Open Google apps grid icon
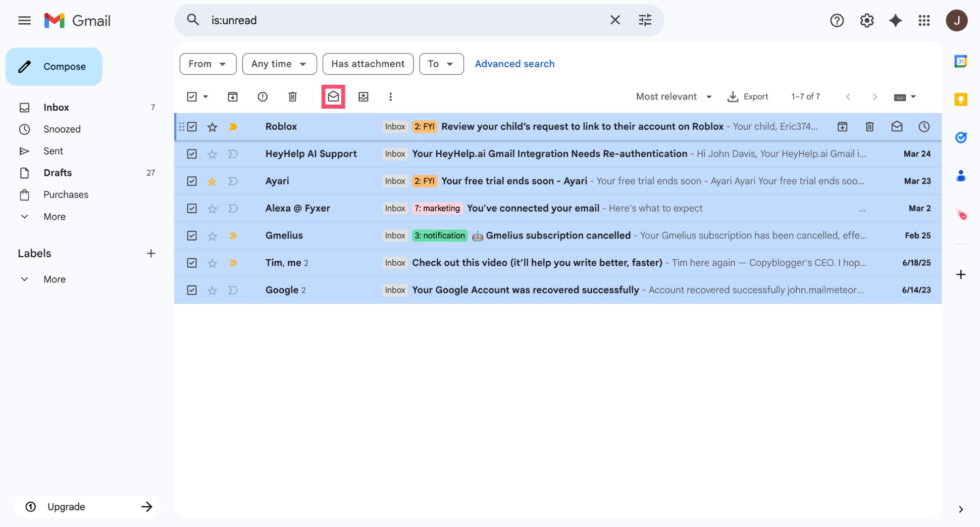Viewport: 980px width, 527px height. 924,20
